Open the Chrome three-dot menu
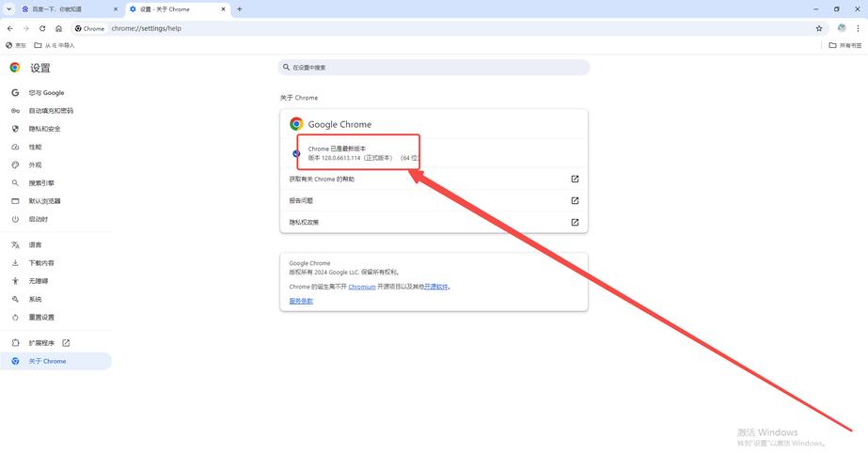 858,28
